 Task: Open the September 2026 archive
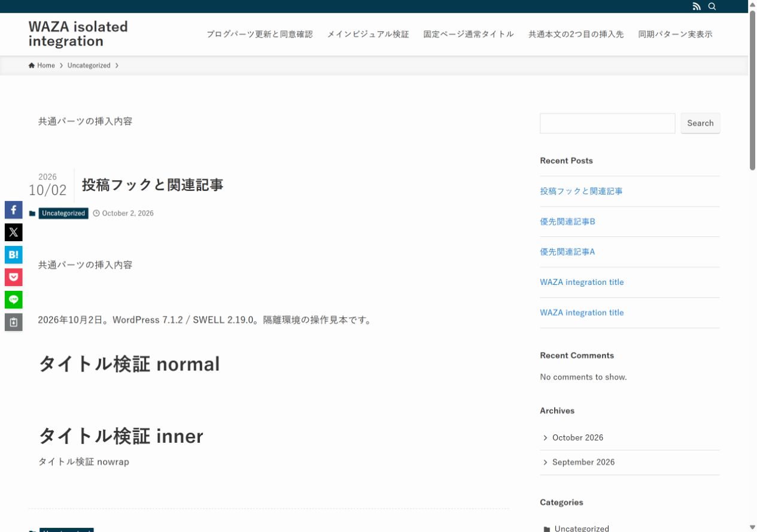[583, 462]
